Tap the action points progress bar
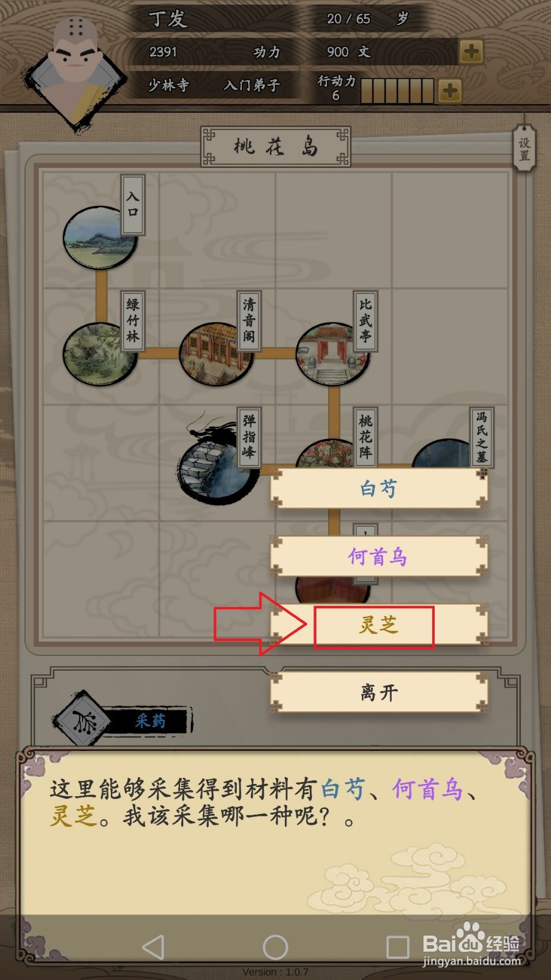Viewport: 551px width, 980px height. (x=397, y=91)
